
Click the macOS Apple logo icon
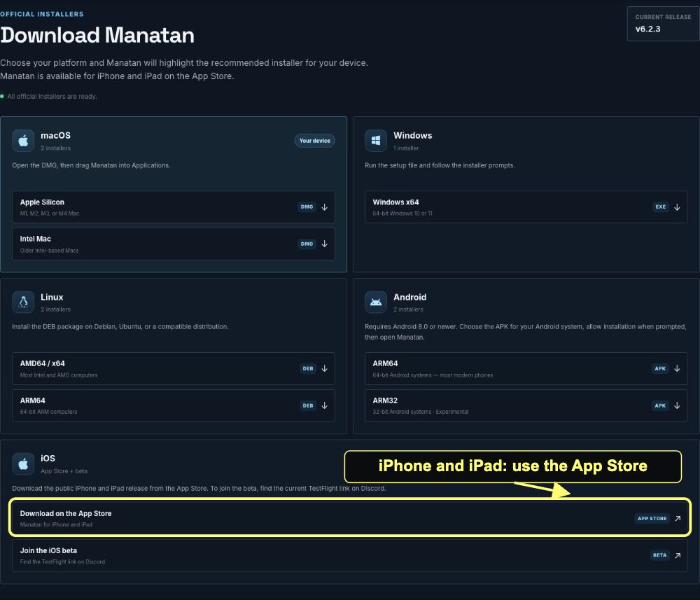click(23, 141)
